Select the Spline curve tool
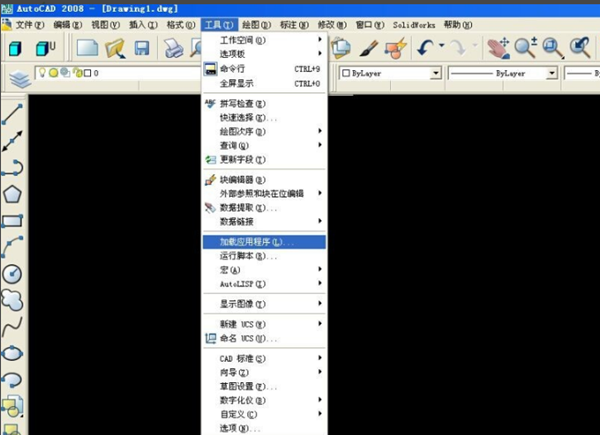The width and height of the screenshot is (600, 435). [x=12, y=326]
